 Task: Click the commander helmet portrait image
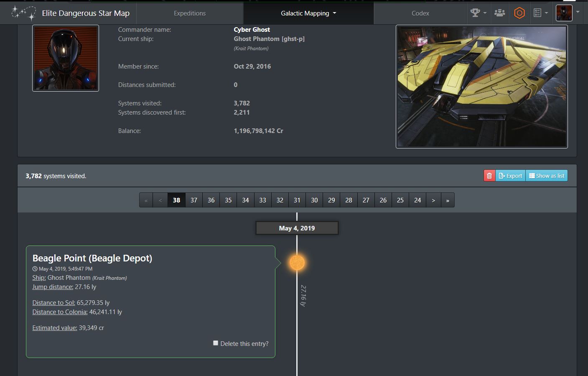pyautogui.click(x=66, y=58)
